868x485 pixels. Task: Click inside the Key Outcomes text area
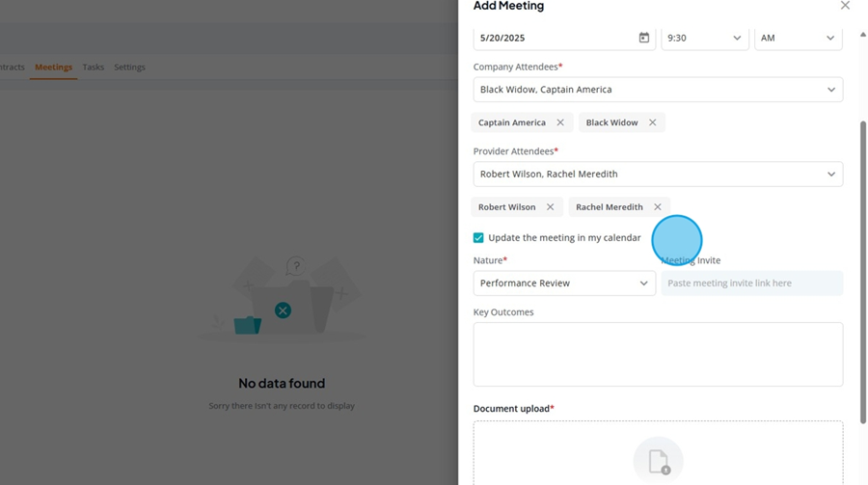[658, 354]
